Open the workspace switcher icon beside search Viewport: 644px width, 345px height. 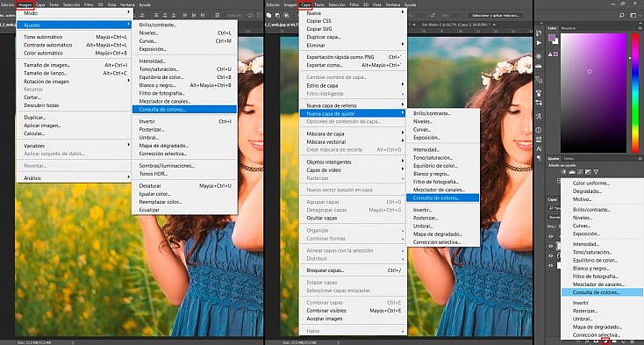coord(633,15)
